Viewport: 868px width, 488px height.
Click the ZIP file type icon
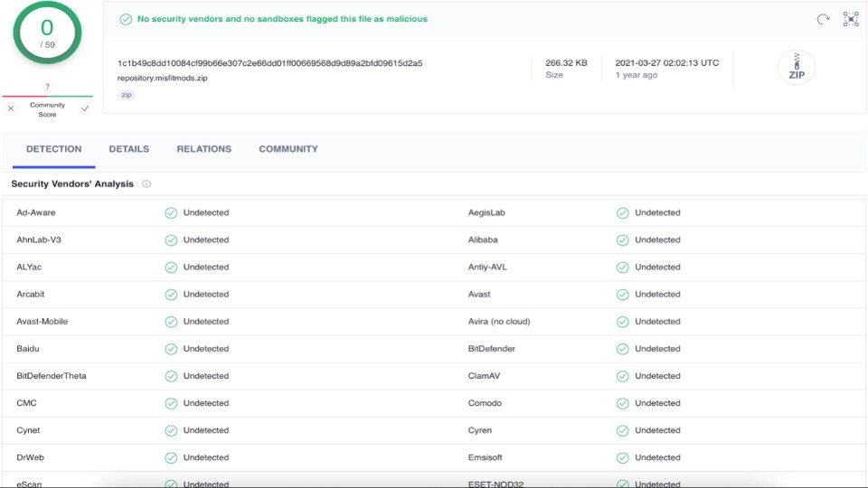coord(797,67)
